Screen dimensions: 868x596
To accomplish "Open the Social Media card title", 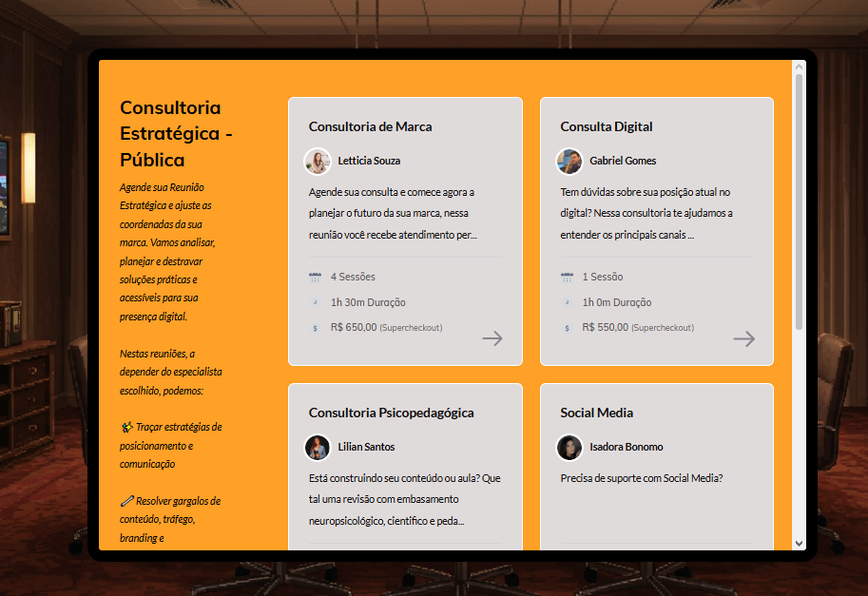I will [597, 413].
